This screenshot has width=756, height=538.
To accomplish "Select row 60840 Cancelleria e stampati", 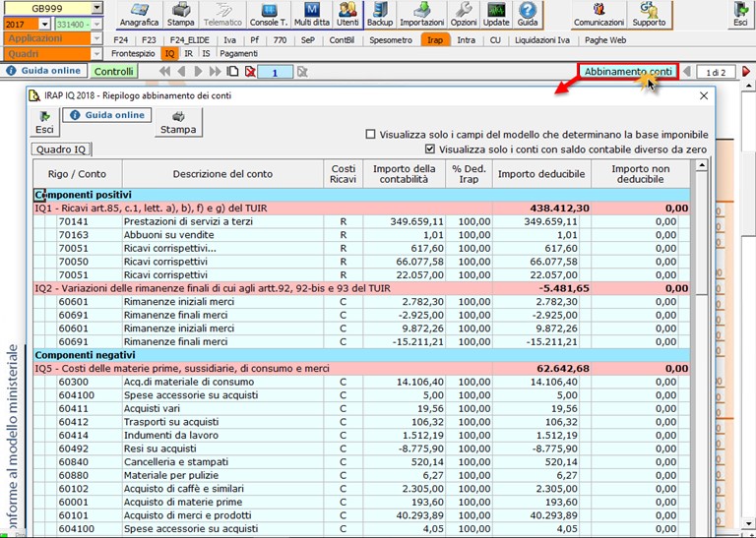I will click(x=361, y=462).
